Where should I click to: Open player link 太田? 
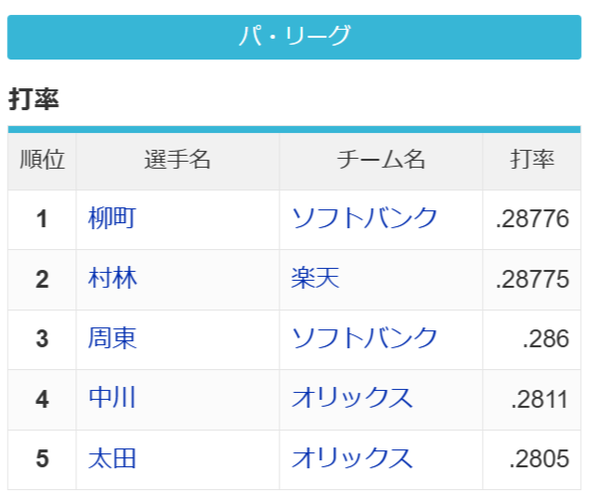coord(112,458)
